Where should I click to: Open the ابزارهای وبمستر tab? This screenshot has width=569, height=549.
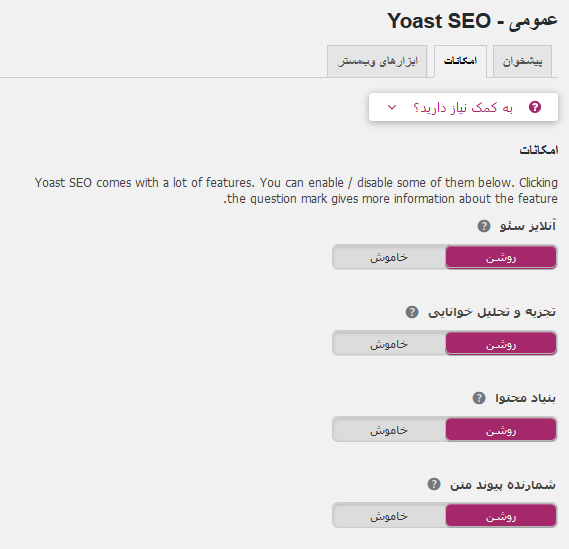[377, 61]
